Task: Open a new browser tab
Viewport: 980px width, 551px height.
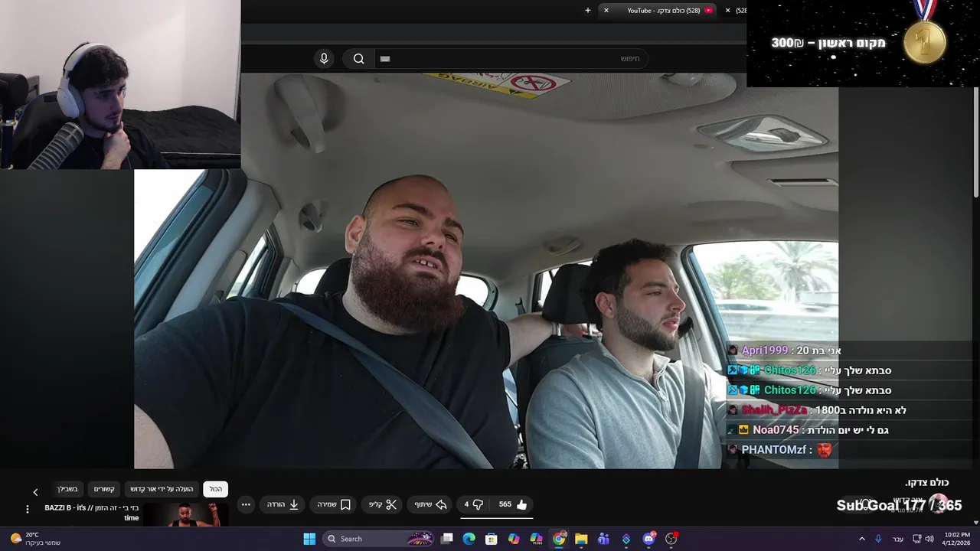Action: coord(588,11)
